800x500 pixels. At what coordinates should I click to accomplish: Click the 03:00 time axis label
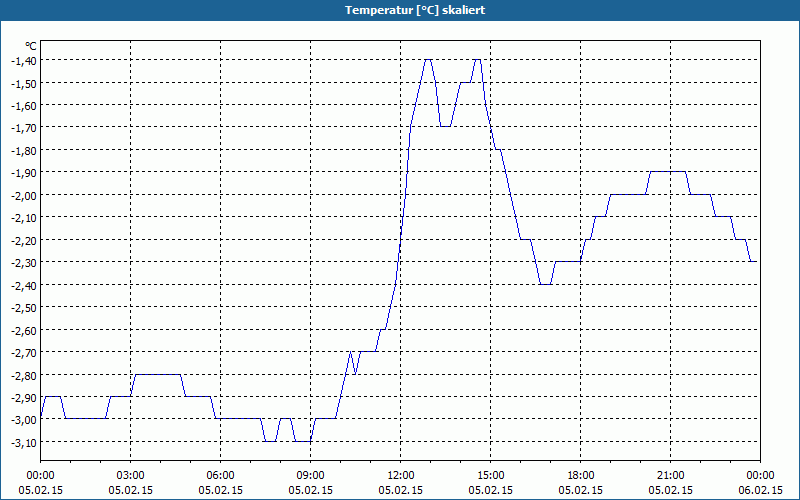(x=131, y=476)
